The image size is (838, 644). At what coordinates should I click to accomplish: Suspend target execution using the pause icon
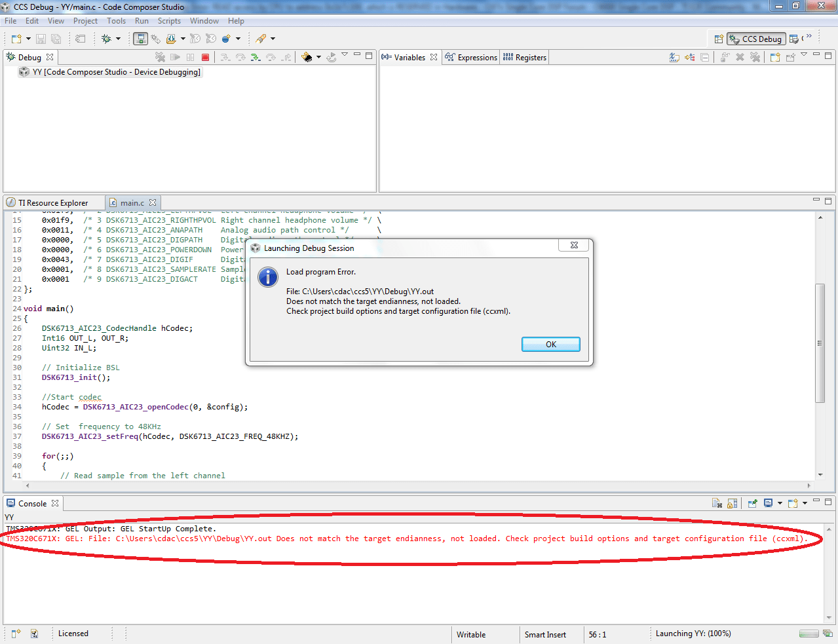pyautogui.click(x=190, y=57)
